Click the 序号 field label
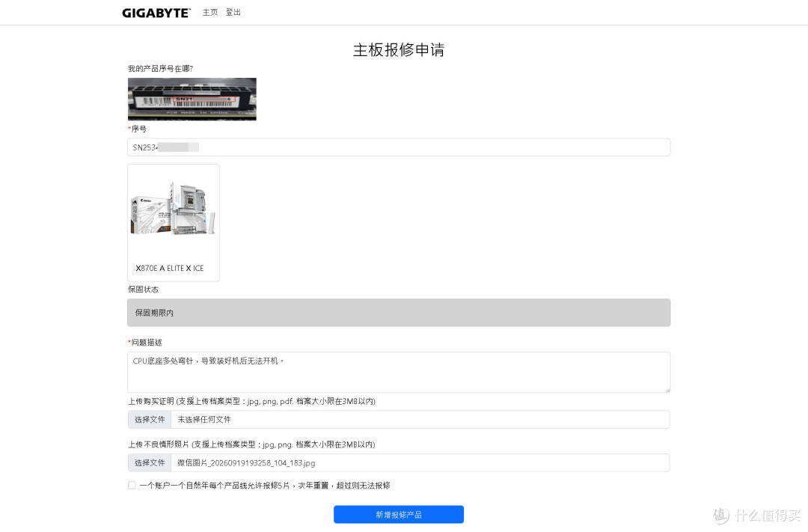Viewport: 808px width, 532px height. point(138,129)
